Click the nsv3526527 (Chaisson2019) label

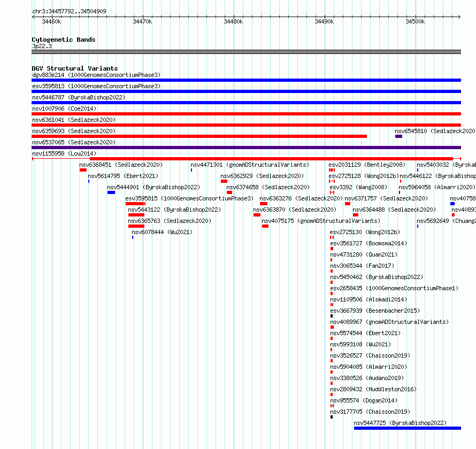370,355
